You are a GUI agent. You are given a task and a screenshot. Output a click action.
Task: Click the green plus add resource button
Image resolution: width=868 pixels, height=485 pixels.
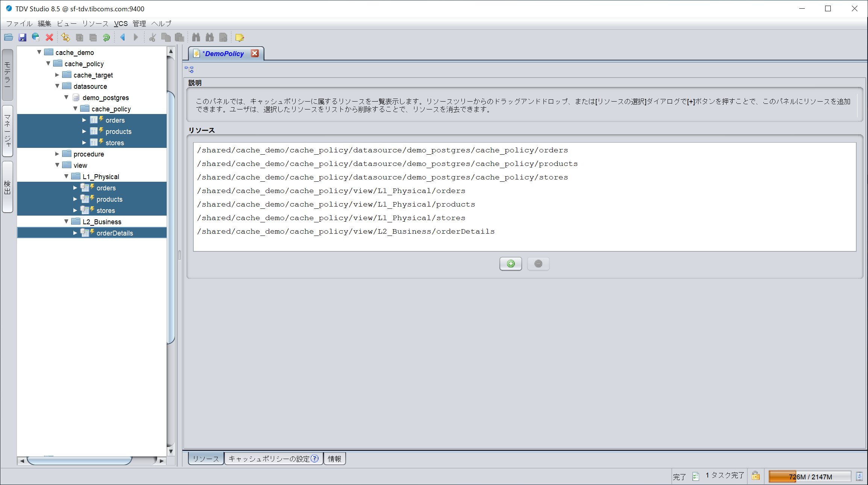[511, 264]
